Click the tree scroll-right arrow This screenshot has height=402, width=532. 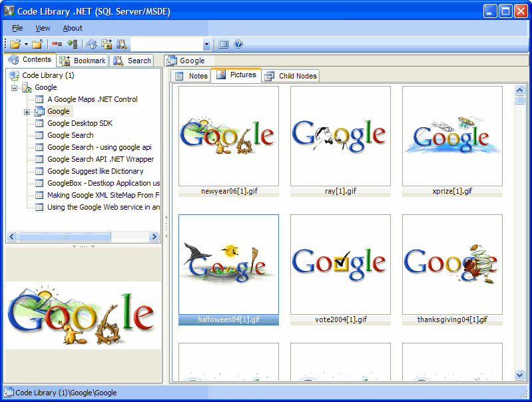pos(154,236)
